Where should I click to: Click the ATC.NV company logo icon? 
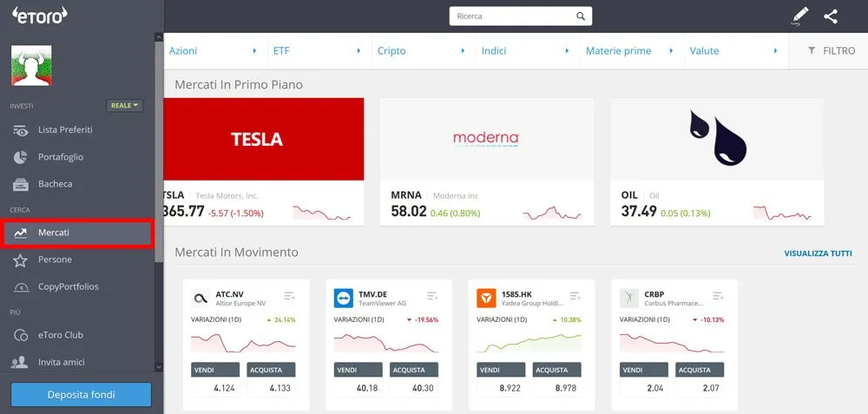201,299
